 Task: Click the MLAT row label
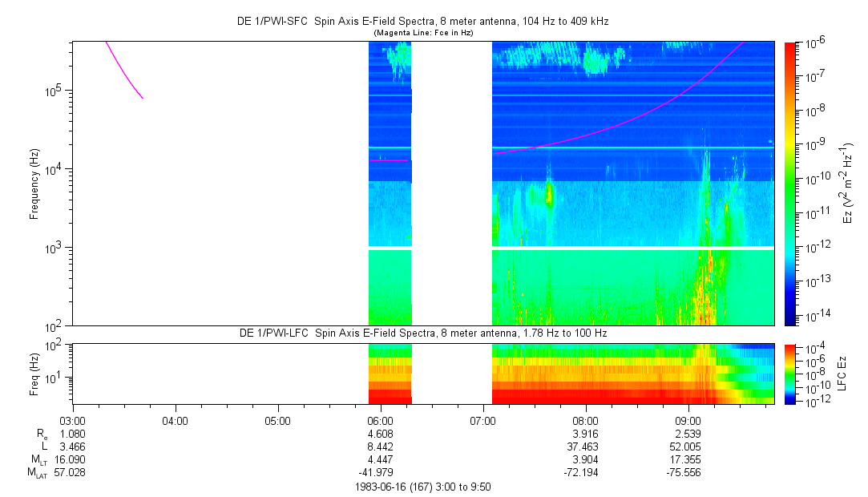click(x=37, y=473)
